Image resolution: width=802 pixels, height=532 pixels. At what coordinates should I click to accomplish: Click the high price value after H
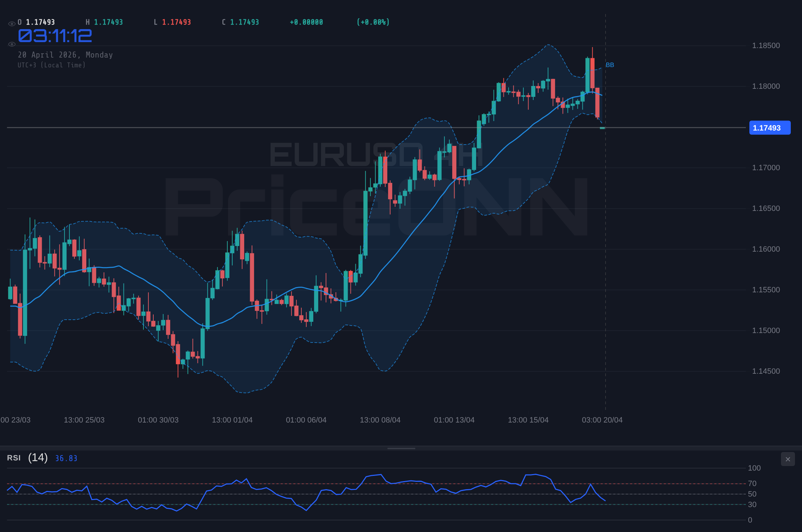coord(108,22)
